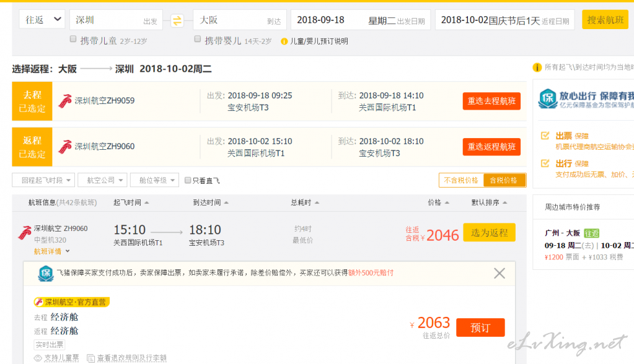The width and height of the screenshot is (634, 364).
Task: Click the refund rules document icon
Action: [x=90, y=358]
